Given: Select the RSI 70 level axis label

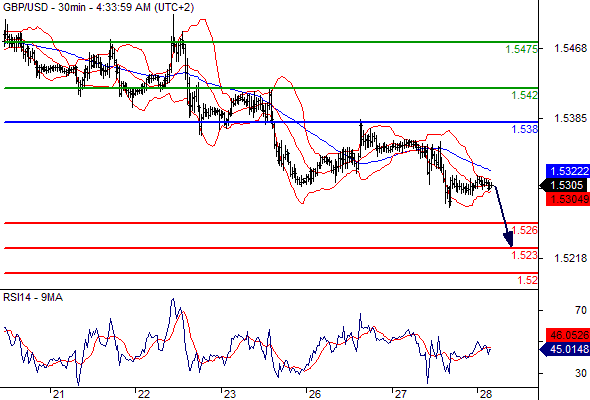Looking at the screenshot, I should click(581, 310).
